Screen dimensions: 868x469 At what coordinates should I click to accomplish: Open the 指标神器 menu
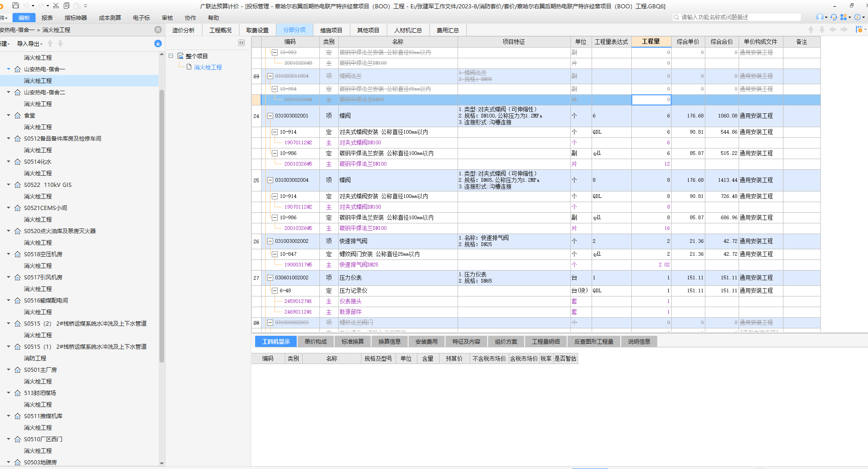pos(76,18)
